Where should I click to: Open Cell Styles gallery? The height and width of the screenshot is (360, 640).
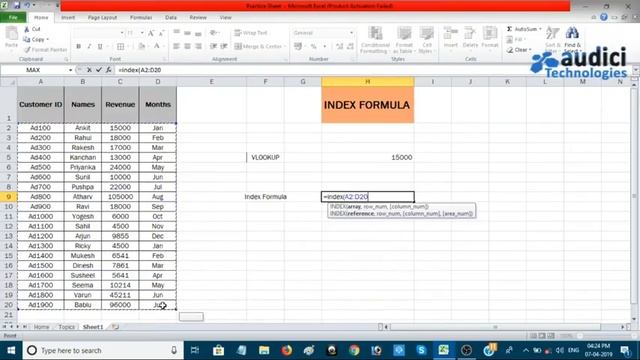pos(427,40)
